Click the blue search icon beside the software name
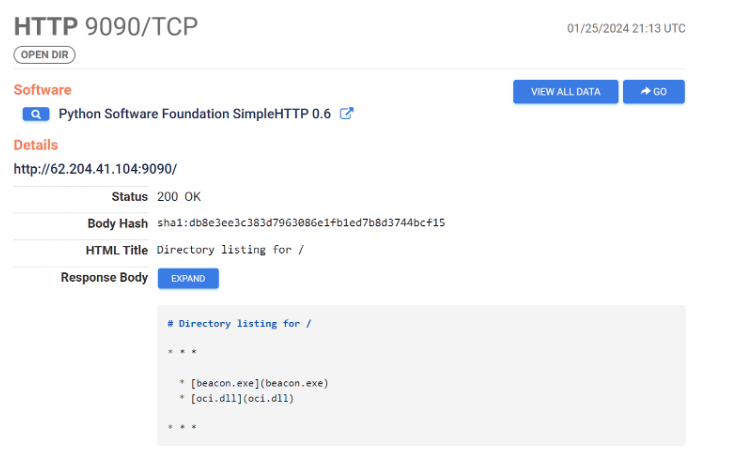The width and height of the screenshot is (742, 462). pos(36,114)
